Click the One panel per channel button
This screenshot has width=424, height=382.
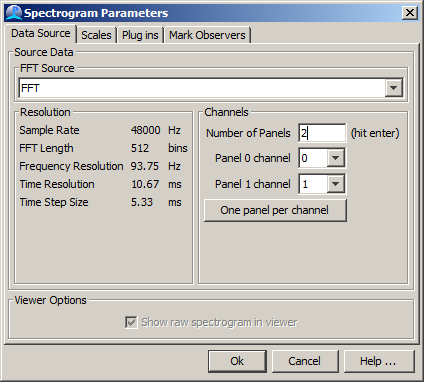275,210
